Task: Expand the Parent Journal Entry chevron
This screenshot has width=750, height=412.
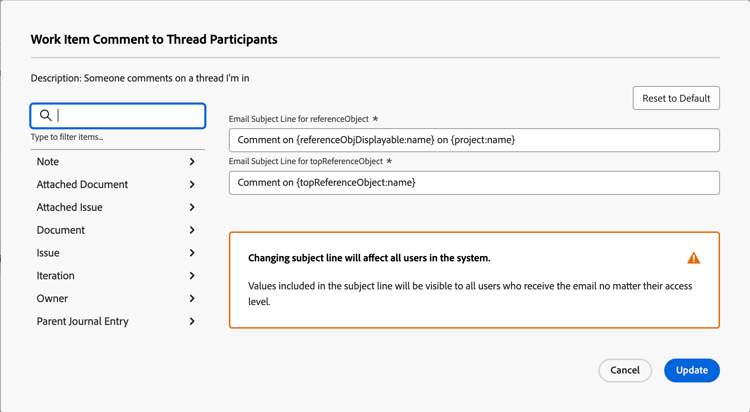Action: (x=192, y=322)
